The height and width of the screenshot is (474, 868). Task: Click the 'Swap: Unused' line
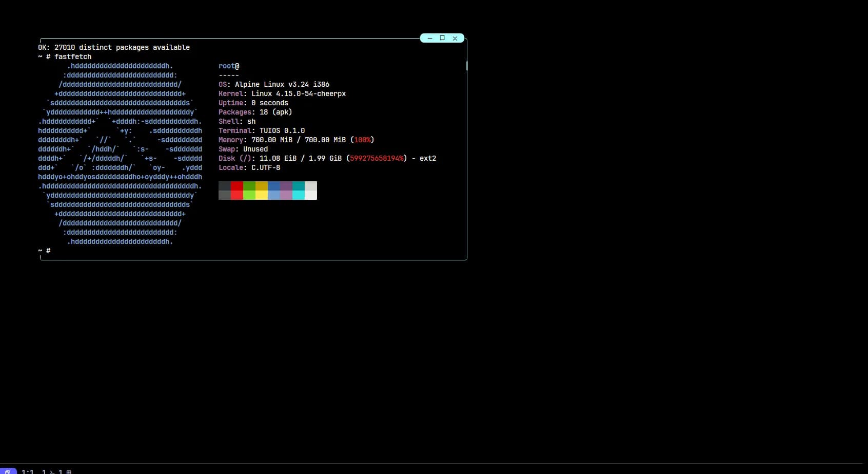[243, 149]
